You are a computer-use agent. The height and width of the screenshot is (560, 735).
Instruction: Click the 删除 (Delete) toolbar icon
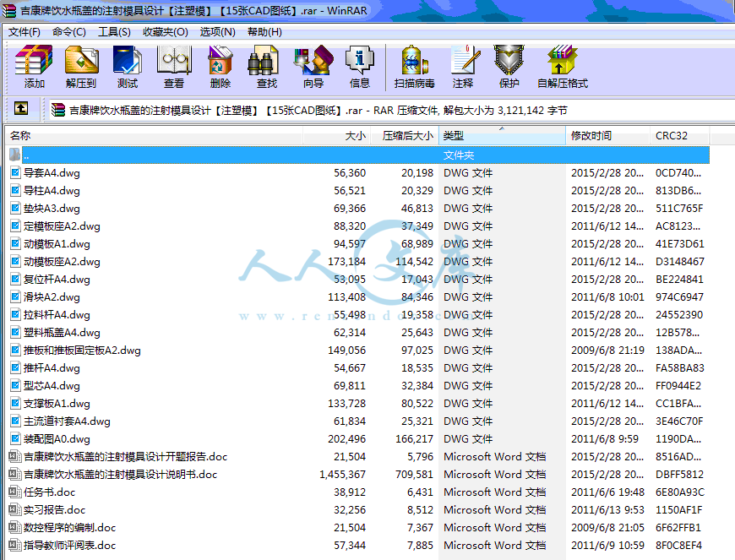click(220, 61)
